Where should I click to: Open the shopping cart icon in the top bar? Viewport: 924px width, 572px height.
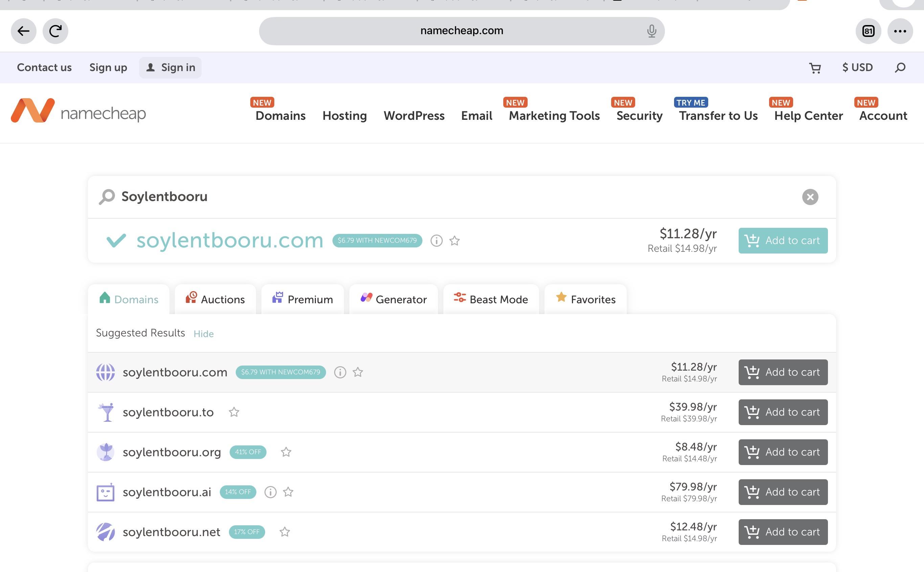tap(815, 68)
